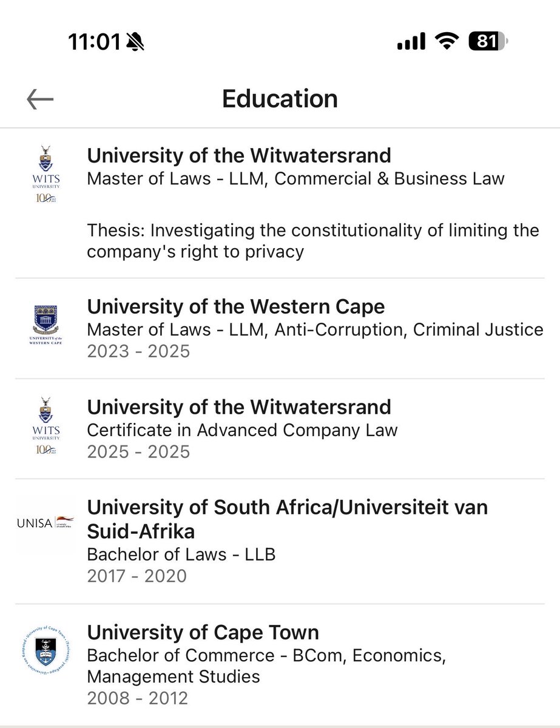Image resolution: width=560 pixels, height=728 pixels.
Task: Open University of South Africa entry title
Action: tap(288, 519)
